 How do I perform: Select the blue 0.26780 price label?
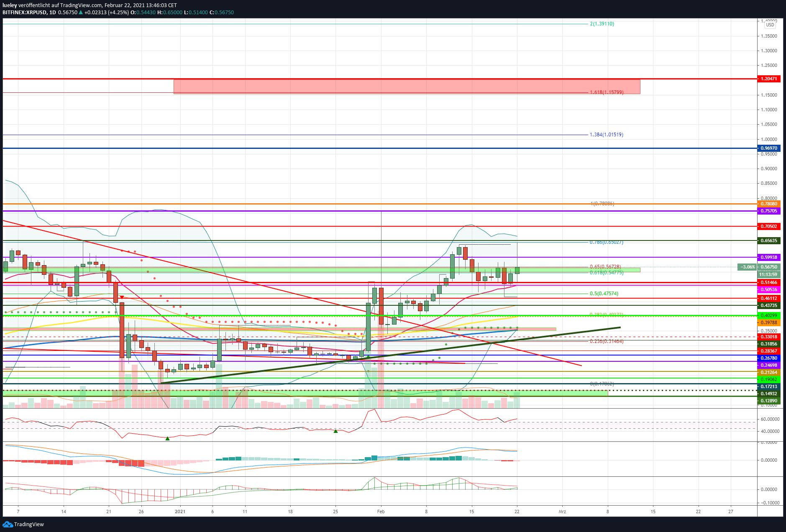769,358
